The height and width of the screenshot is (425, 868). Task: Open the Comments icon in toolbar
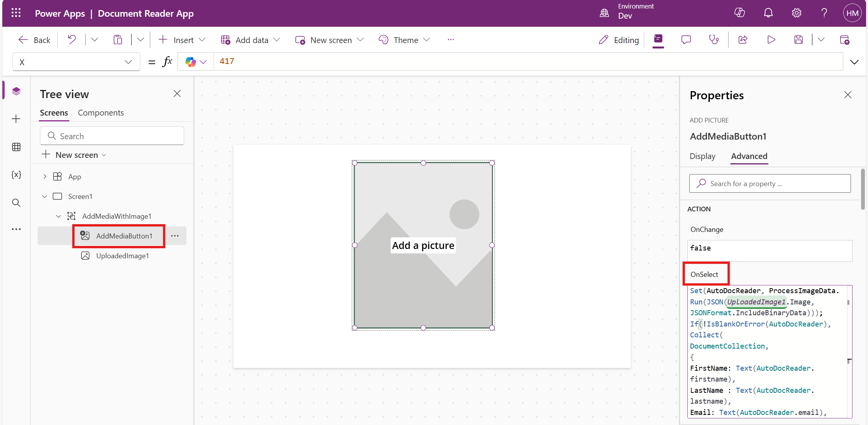click(x=686, y=40)
